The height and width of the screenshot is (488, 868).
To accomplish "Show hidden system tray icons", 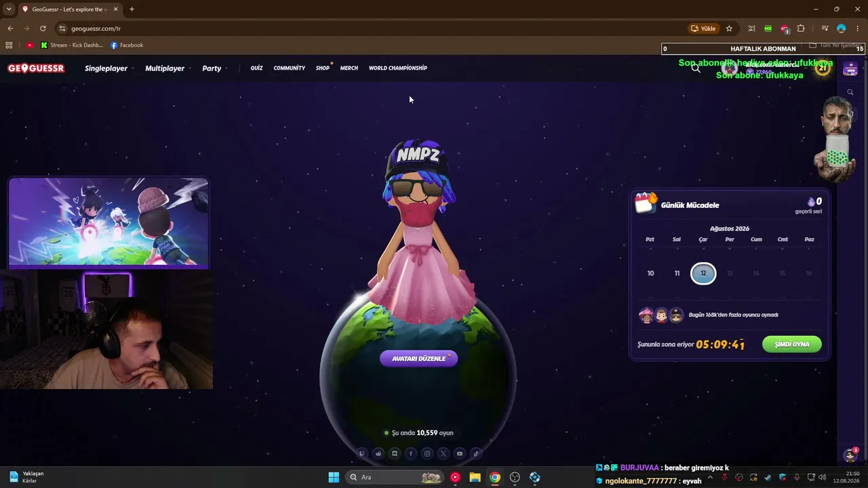I will tap(710, 477).
